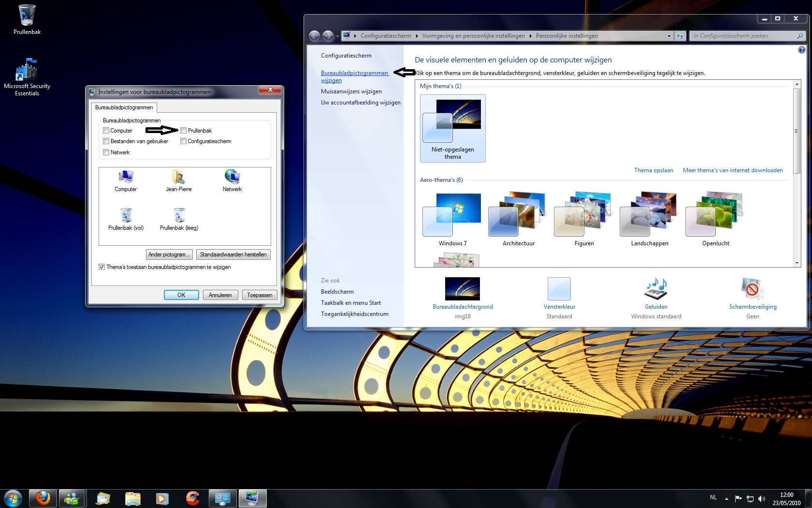This screenshot has height=508, width=812.
Task: Enable Bestanden van gebruiker checkbox
Action: click(x=106, y=141)
